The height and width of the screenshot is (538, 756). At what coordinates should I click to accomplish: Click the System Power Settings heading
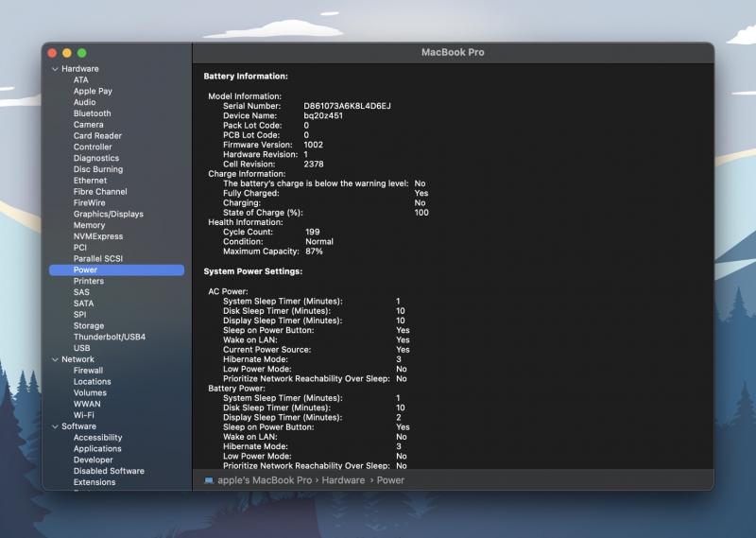[x=253, y=271]
